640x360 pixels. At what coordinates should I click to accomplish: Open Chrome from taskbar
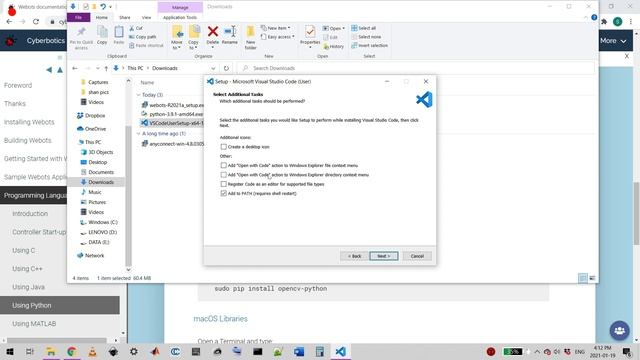pos(72,351)
